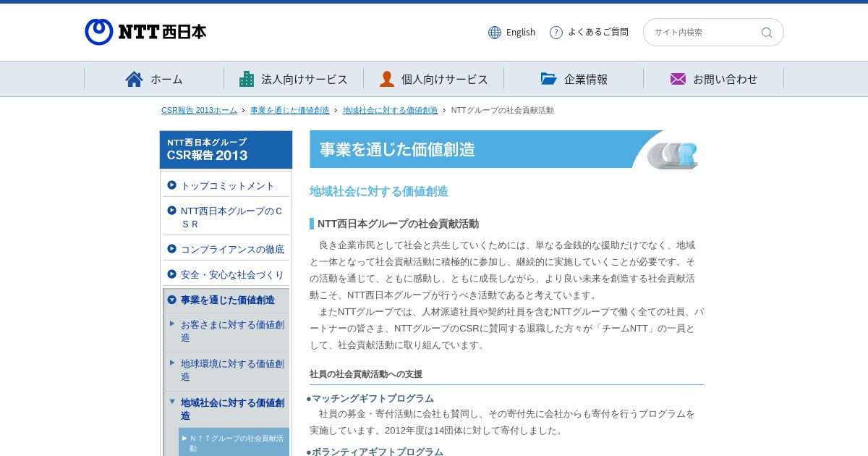868x456 pixels.
Task: Click the envelope icon for お問い合わせ
Action: [678, 79]
